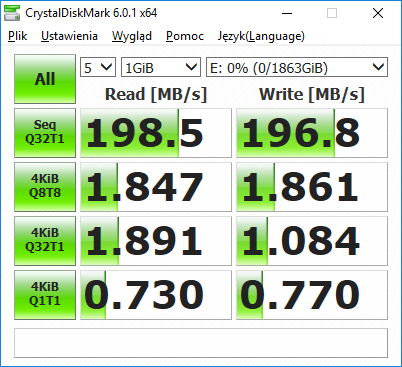The width and height of the screenshot is (402, 367).
Task: Select the 4KiB Q32T1 read result 1.891
Action: pyautogui.click(x=156, y=241)
